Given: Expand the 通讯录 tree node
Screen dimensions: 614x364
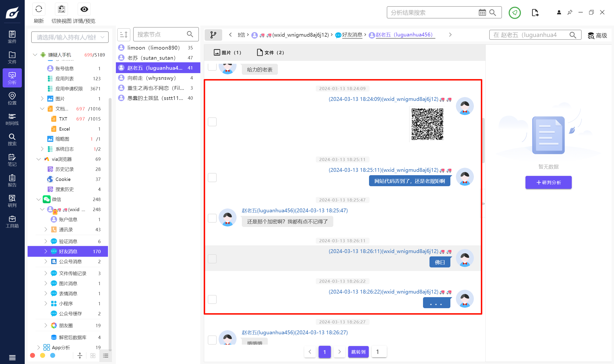Looking at the screenshot, I should (x=46, y=229).
